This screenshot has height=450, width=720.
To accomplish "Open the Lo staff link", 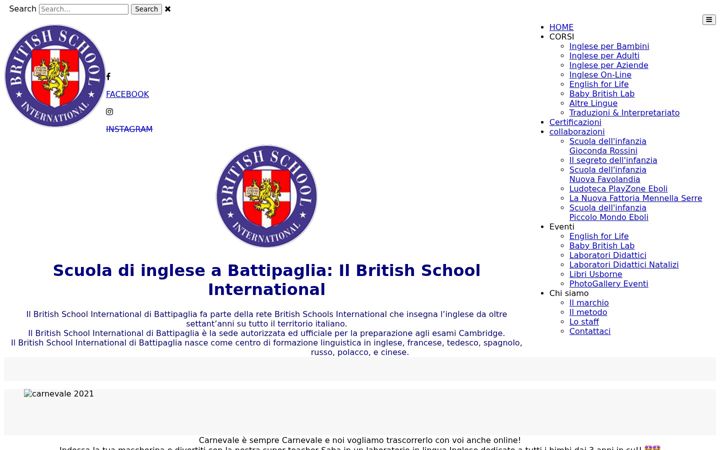I will point(584,322).
